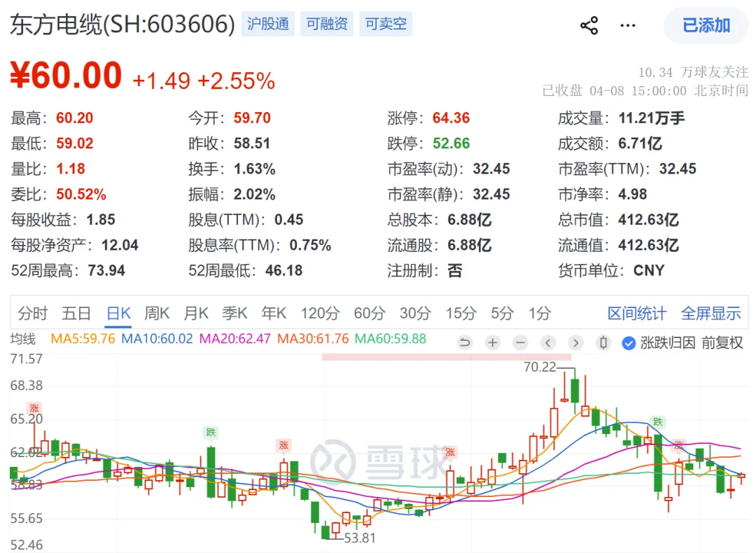Click the reset/undo chart icon
The width and height of the screenshot is (756, 553).
(465, 343)
